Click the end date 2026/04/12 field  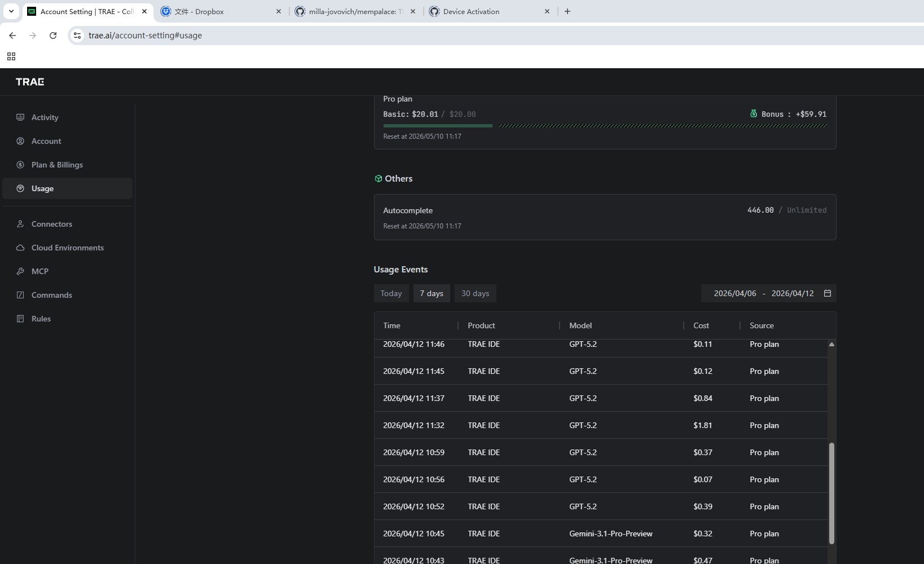click(793, 293)
